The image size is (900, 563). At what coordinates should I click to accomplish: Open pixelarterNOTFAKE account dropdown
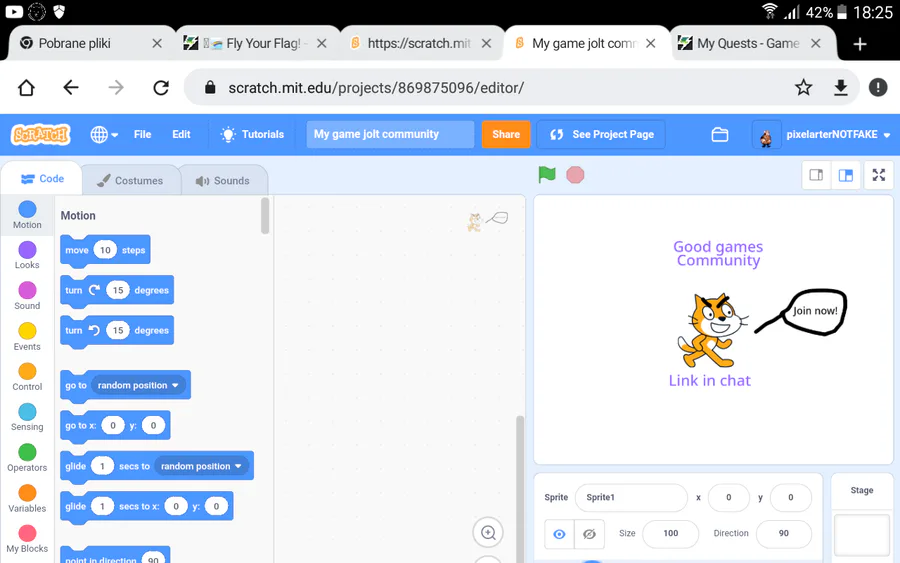822,134
